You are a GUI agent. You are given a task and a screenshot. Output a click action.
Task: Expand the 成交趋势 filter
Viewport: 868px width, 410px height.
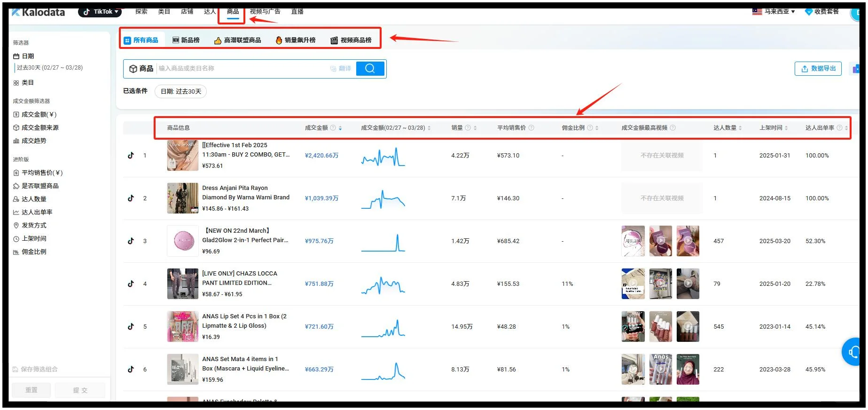[30, 141]
